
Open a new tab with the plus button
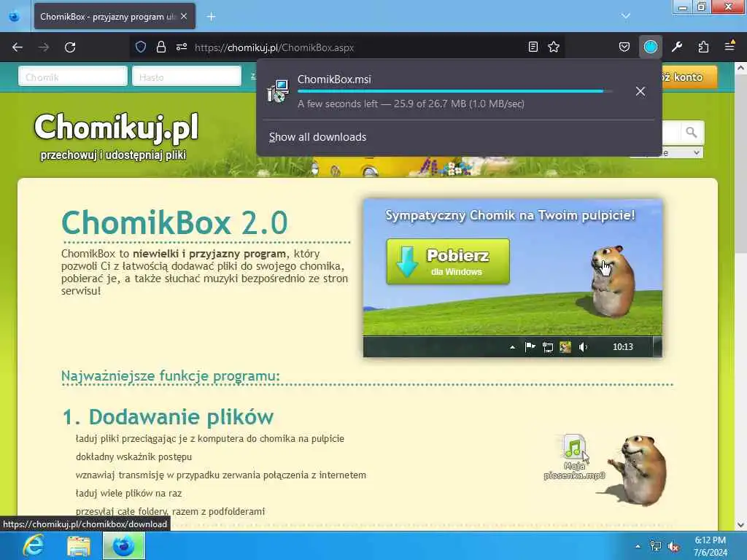point(211,17)
